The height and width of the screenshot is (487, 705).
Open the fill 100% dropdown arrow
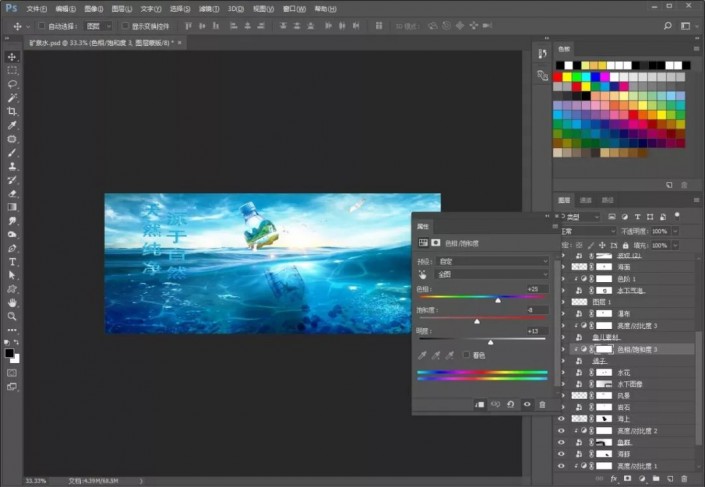pos(675,246)
